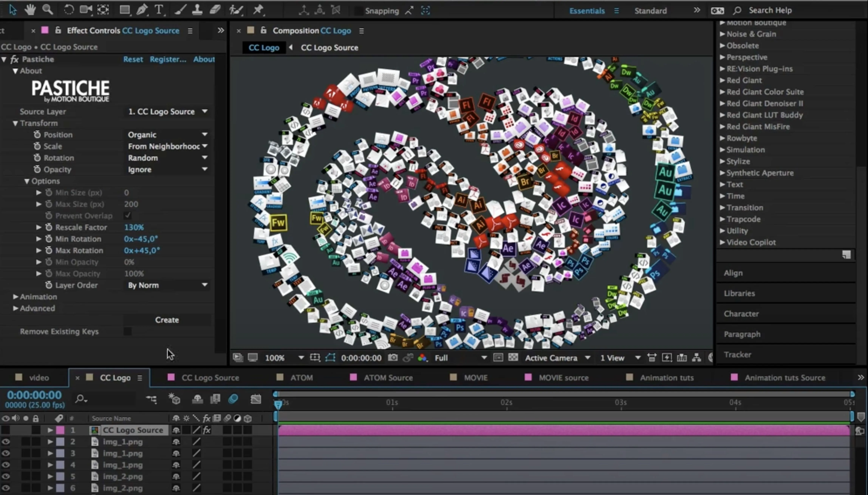Viewport: 868px width, 495px height.
Task: Open Layer Order By Norm dropdown
Action: (x=167, y=285)
